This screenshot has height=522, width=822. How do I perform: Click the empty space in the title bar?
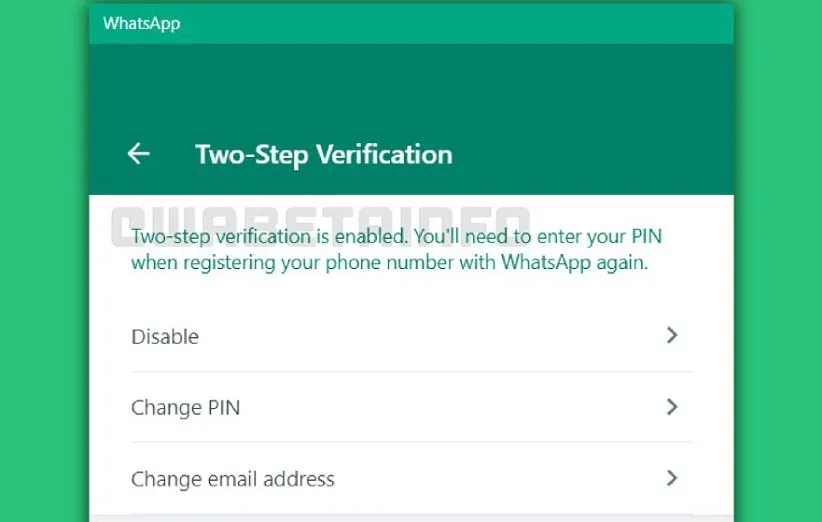450,23
